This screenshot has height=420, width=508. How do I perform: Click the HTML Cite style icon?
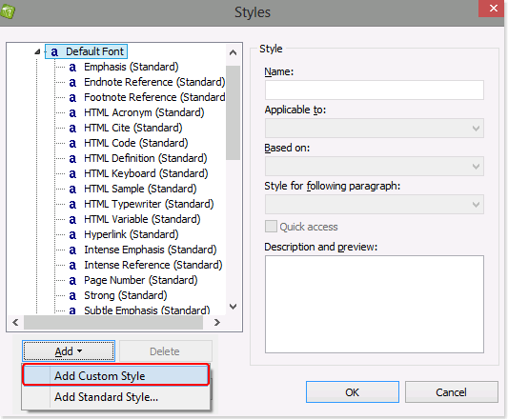(72, 129)
